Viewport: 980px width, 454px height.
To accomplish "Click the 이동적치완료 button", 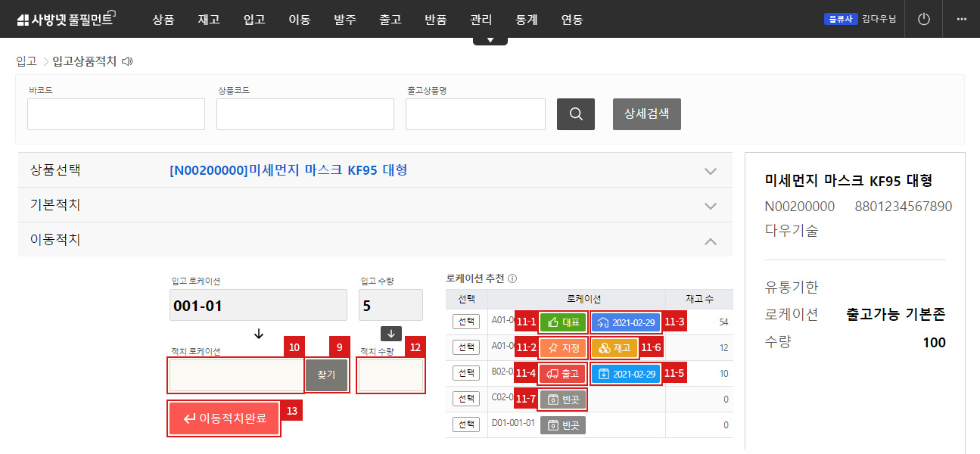I will 224,418.
